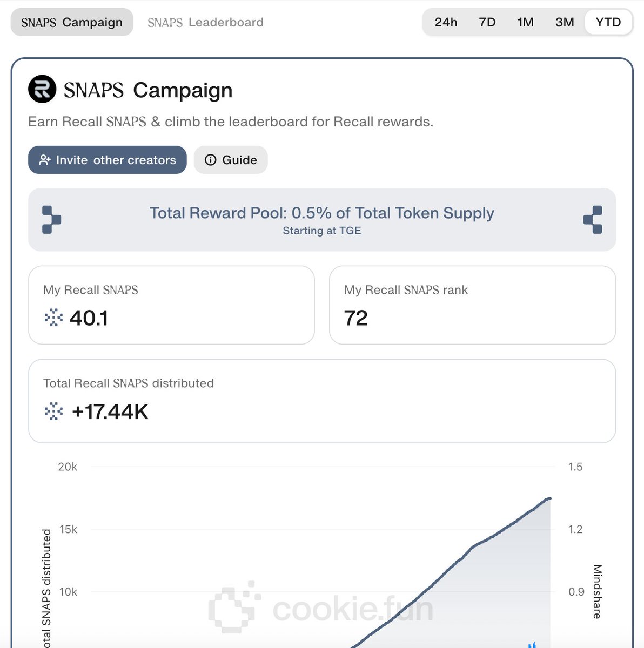Image resolution: width=644 pixels, height=648 pixels.
Task: Click the My Recall SNAPS rank card
Action: click(472, 305)
